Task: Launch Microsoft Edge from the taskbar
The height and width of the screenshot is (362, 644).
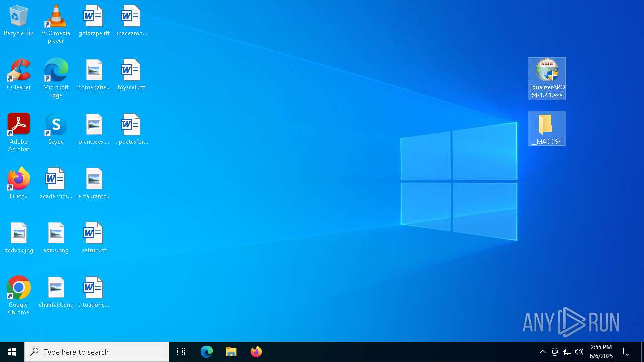Action: click(207, 352)
